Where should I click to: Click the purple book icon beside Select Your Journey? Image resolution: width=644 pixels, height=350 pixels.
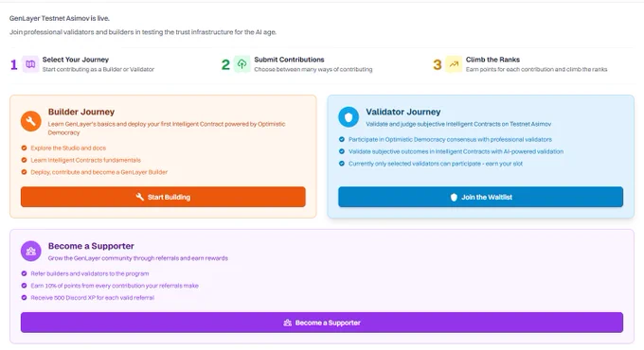[30, 64]
